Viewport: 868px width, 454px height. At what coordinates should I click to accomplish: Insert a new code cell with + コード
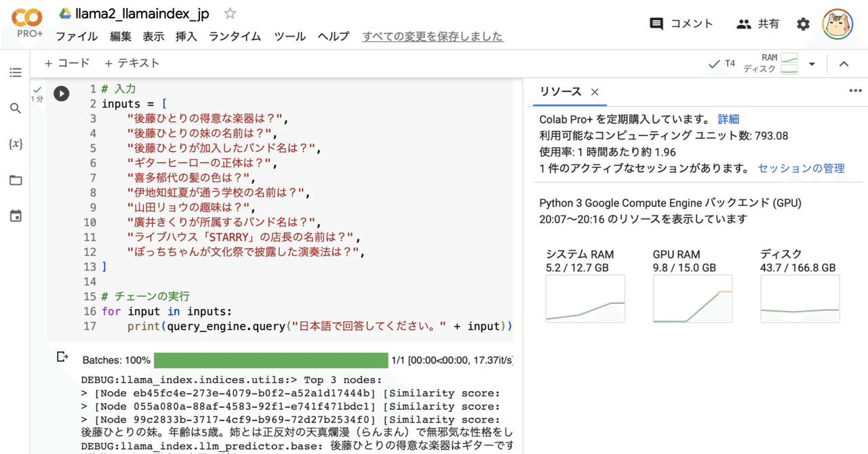[x=66, y=62]
